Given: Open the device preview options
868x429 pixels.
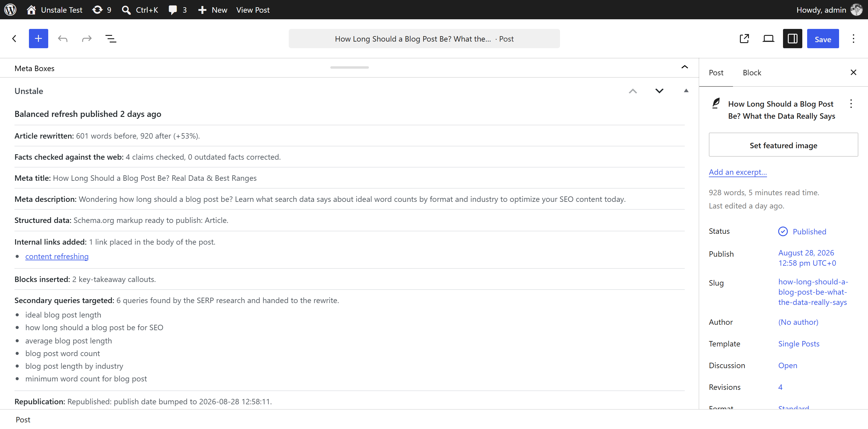Looking at the screenshot, I should [x=768, y=38].
